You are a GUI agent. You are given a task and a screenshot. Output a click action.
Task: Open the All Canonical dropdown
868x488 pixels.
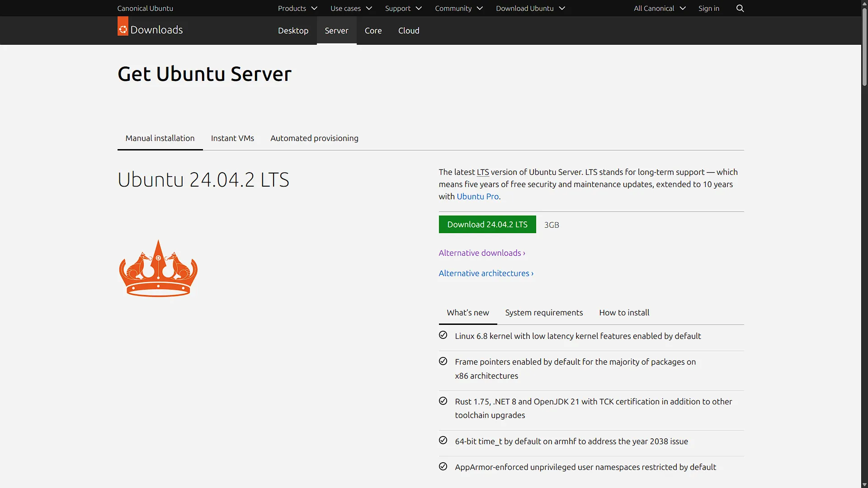pos(660,8)
